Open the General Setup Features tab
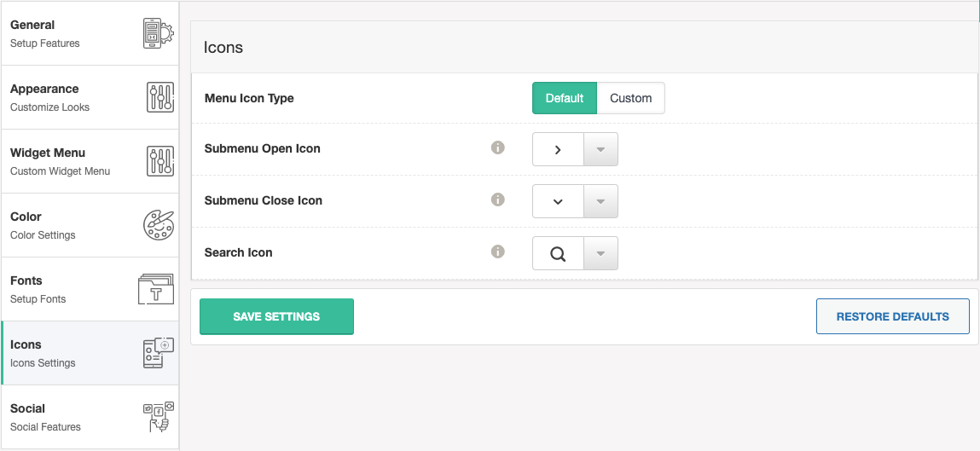 click(x=90, y=34)
